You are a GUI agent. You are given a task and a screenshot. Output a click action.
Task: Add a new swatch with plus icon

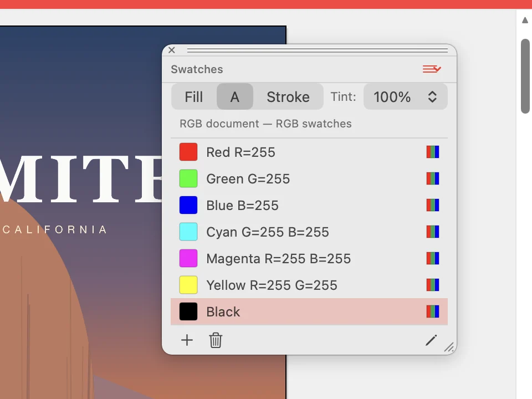[187, 340]
